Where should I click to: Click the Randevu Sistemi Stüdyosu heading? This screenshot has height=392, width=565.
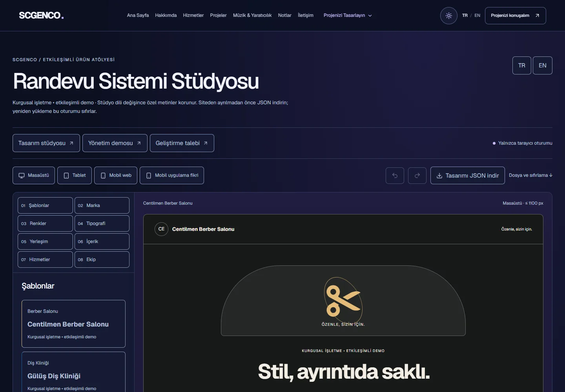click(136, 81)
